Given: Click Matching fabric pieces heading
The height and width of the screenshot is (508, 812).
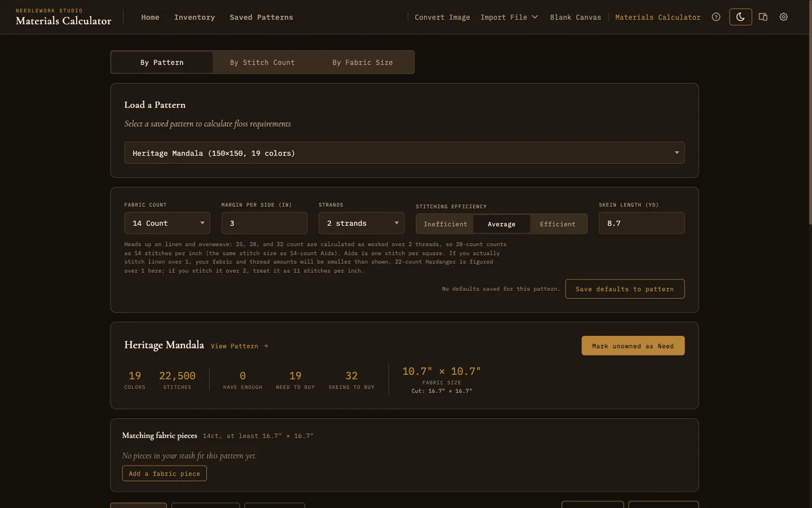Looking at the screenshot, I should (159, 435).
